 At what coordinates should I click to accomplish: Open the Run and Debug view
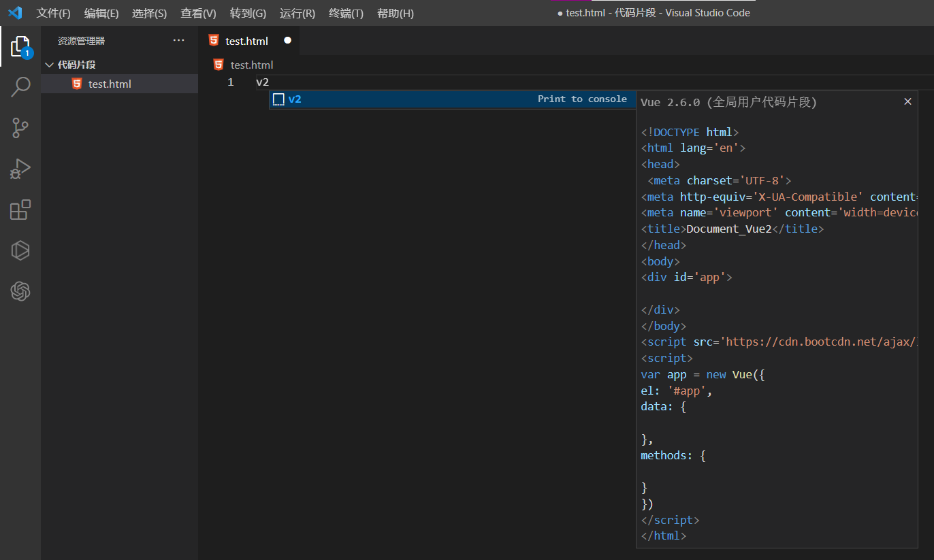[20, 169]
